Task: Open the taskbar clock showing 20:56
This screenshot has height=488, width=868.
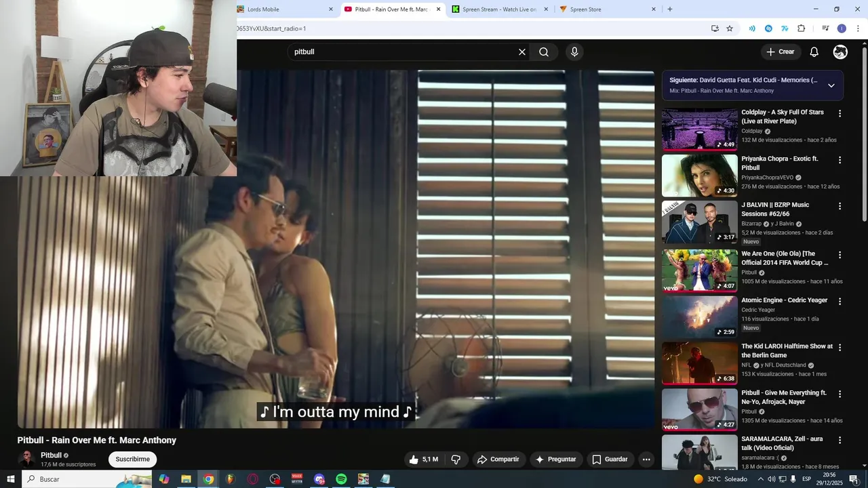Action: coord(829,479)
